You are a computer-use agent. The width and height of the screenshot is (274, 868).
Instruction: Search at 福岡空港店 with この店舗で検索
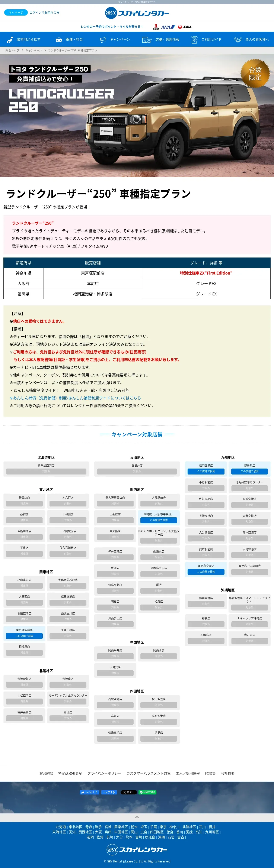(206, 471)
